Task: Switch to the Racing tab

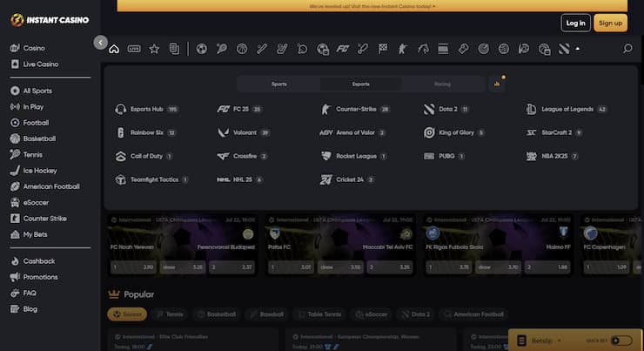Action: point(442,84)
